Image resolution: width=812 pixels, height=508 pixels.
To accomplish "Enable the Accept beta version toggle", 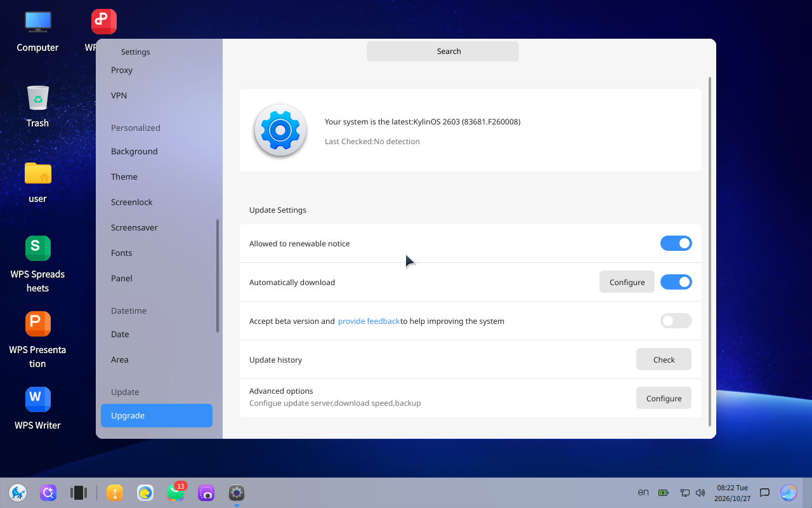I will click(x=676, y=321).
